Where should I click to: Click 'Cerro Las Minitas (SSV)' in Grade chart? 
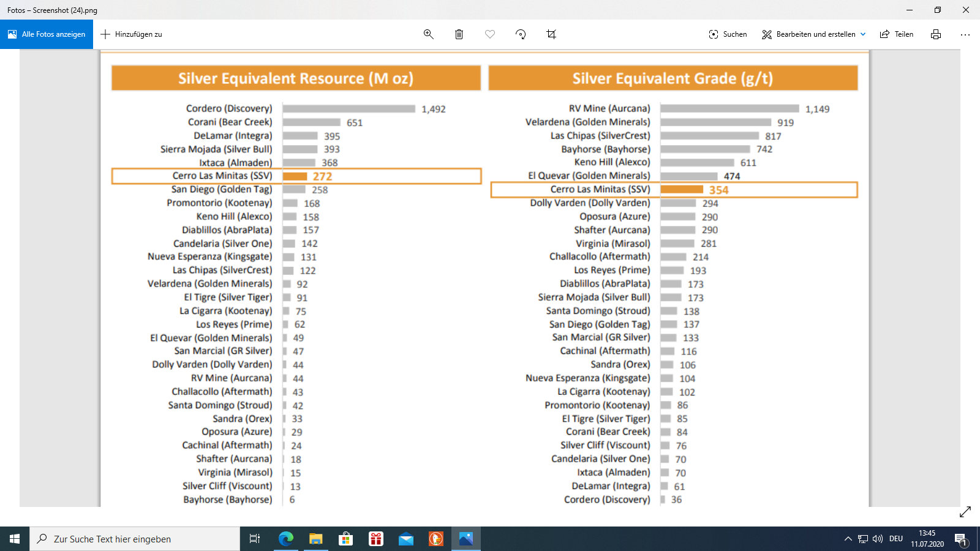pyautogui.click(x=600, y=189)
